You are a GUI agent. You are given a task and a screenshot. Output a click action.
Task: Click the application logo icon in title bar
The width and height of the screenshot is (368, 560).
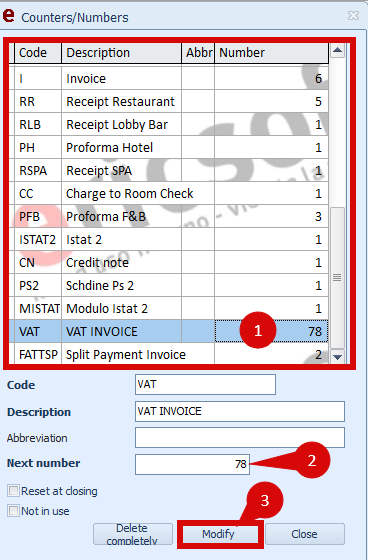tap(8, 15)
